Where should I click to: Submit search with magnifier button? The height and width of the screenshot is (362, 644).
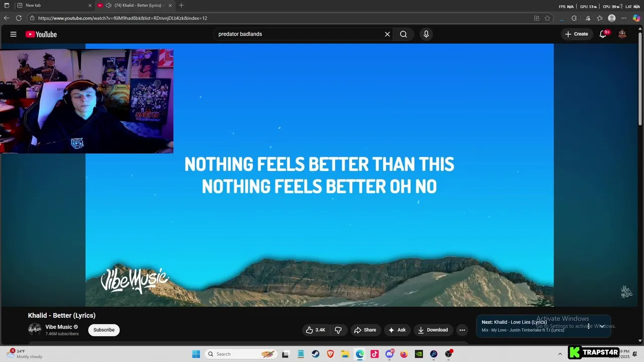pos(404,34)
